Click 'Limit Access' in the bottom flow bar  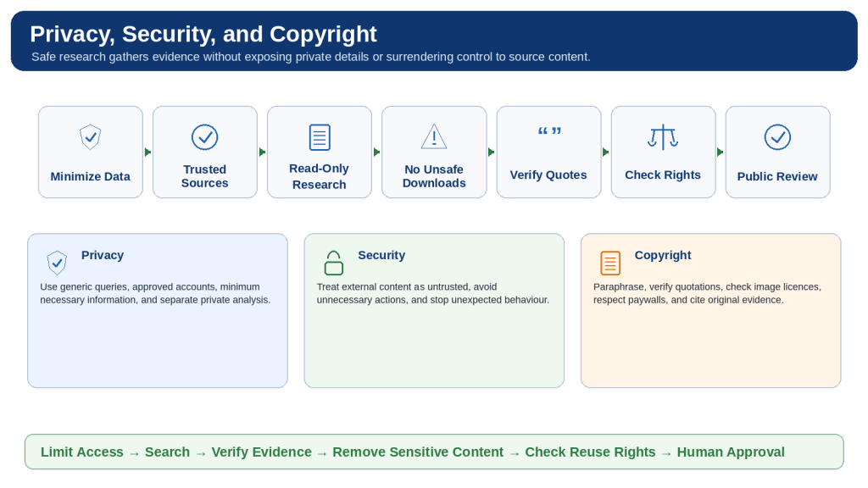click(82, 452)
